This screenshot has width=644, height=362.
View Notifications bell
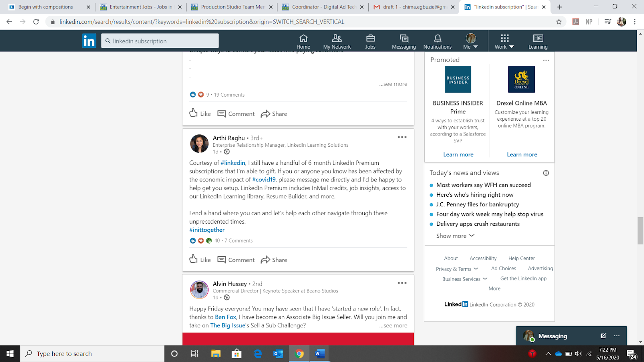click(x=438, y=41)
